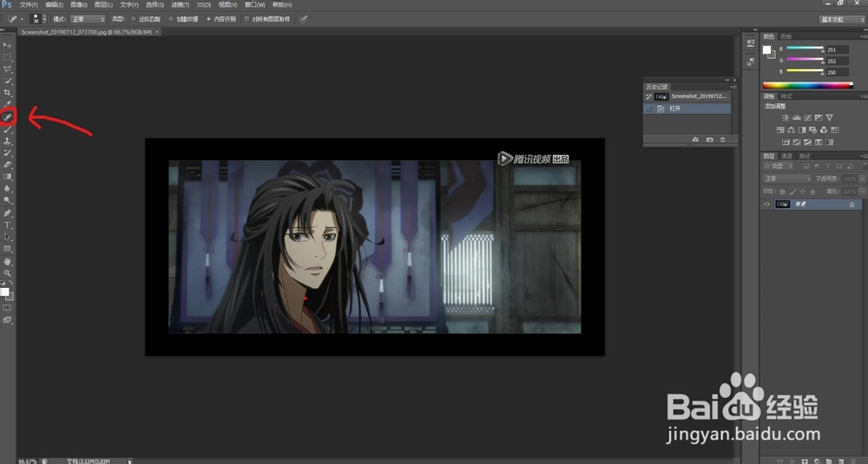The image size is (868, 464).
Task: Switch to 色板 swatches tab
Action: pos(786,36)
